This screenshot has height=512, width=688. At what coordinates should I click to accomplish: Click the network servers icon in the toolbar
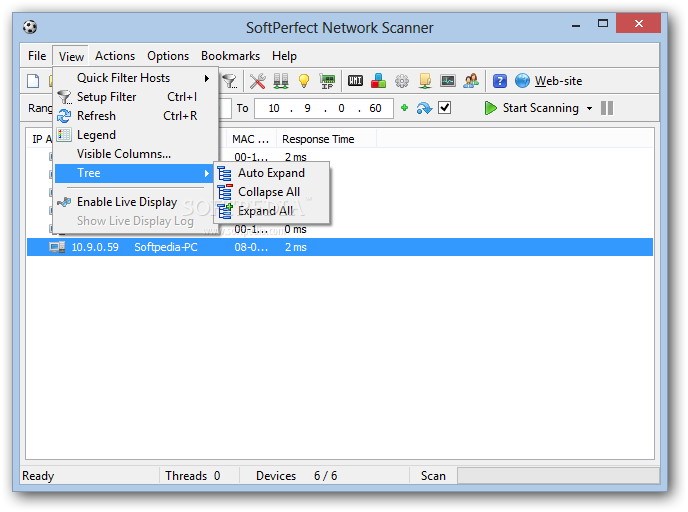click(x=281, y=81)
